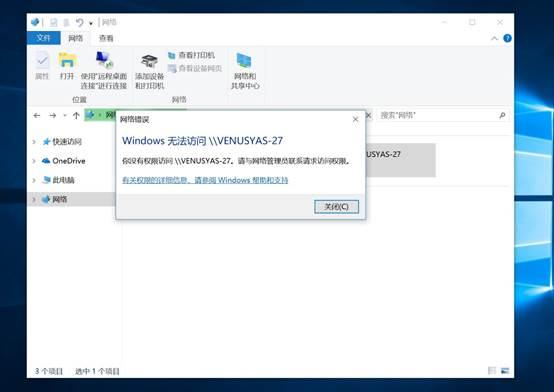Click the 关闭(C) button in the dialog

[336, 207]
